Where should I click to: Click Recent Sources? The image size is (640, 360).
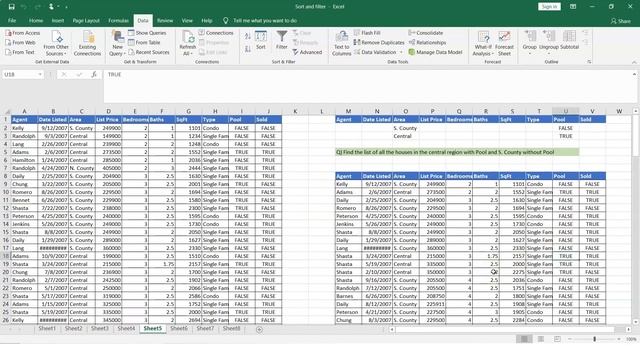click(149, 52)
